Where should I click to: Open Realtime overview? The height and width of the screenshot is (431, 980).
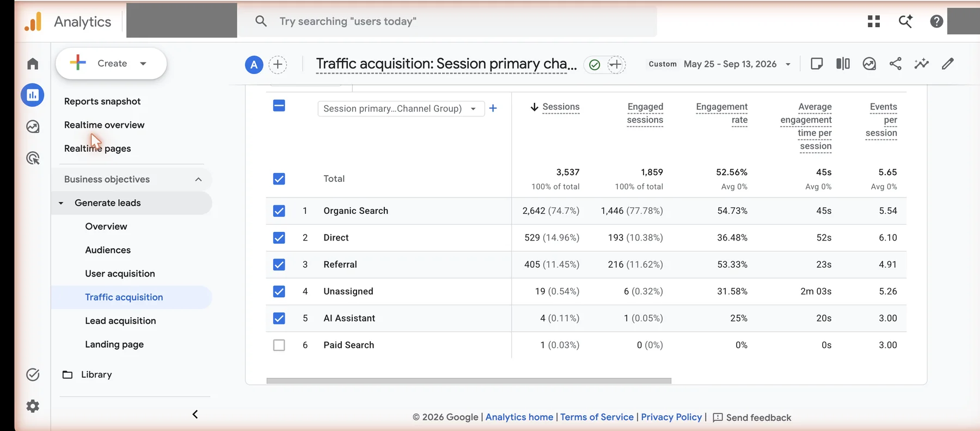point(105,125)
